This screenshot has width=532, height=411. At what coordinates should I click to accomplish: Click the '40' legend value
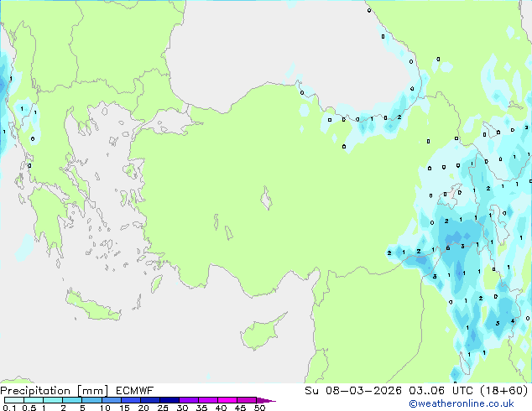221,408
